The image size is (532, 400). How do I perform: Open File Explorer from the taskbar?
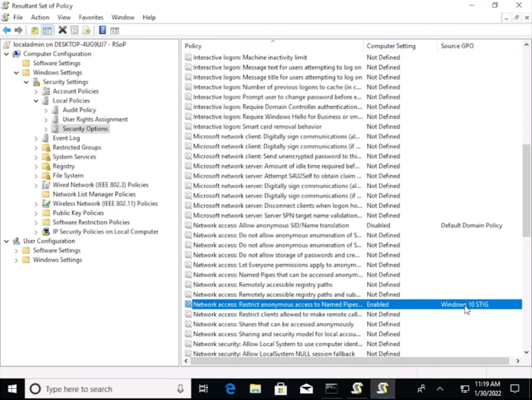coord(255,388)
